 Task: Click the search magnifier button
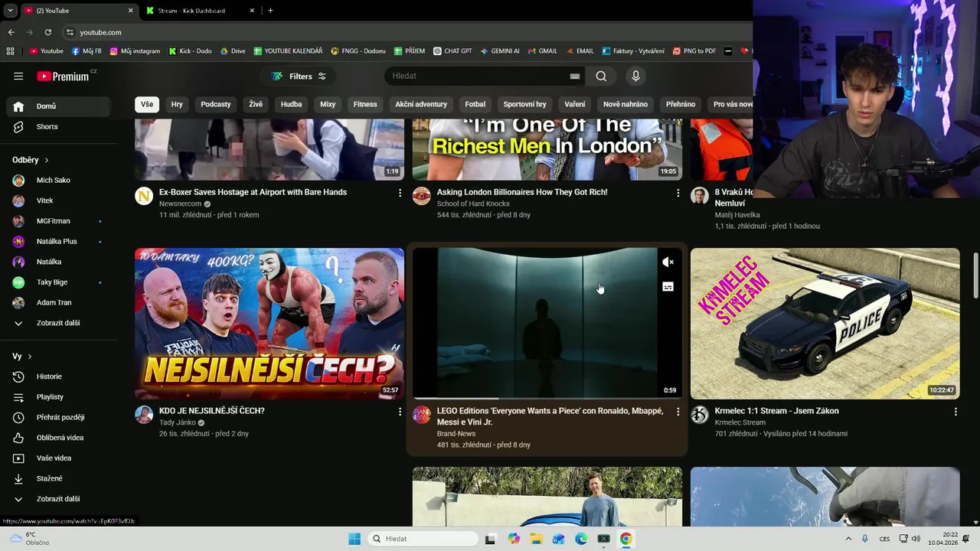[x=601, y=76]
